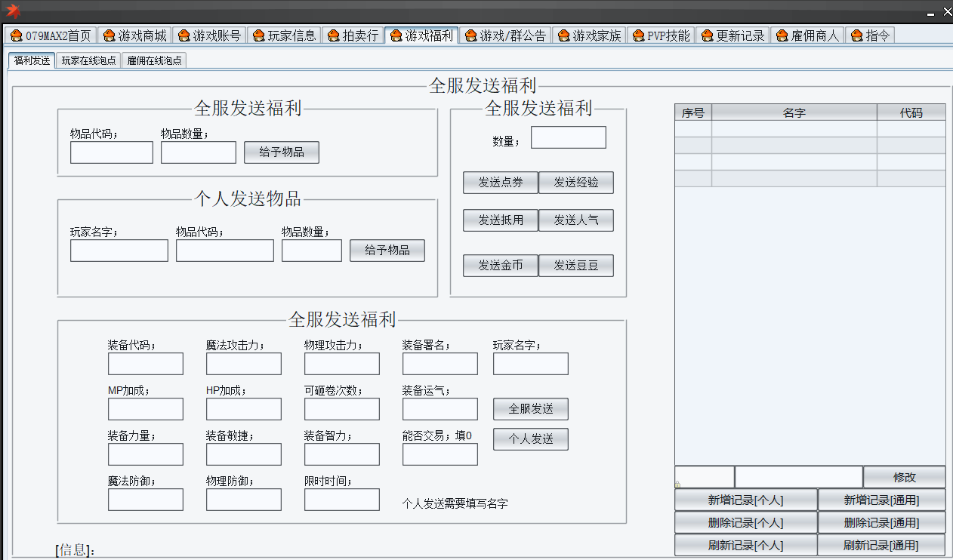Click the 玩家名字 field under 个人发送物品

click(119, 251)
